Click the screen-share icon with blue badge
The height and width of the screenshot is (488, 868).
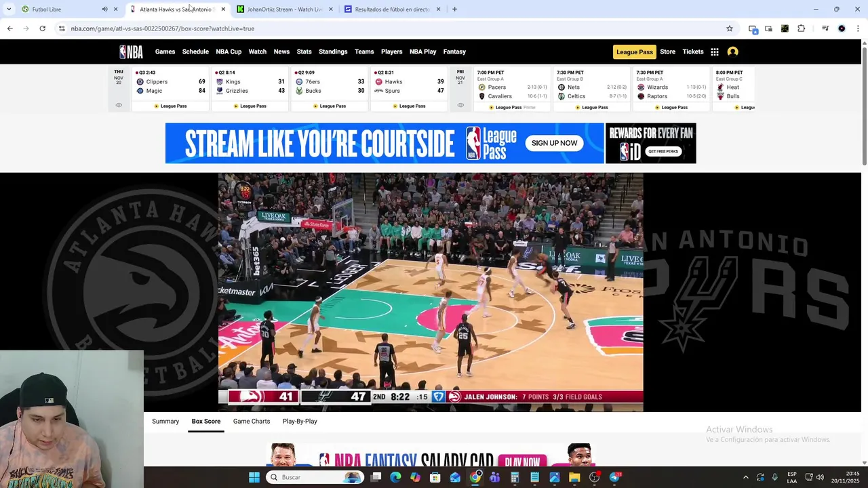(753, 28)
